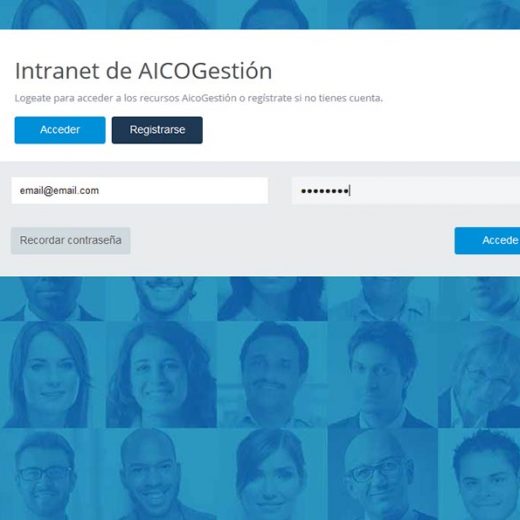
Task: Click the blue Acceder button below the heading
Action: (60, 130)
